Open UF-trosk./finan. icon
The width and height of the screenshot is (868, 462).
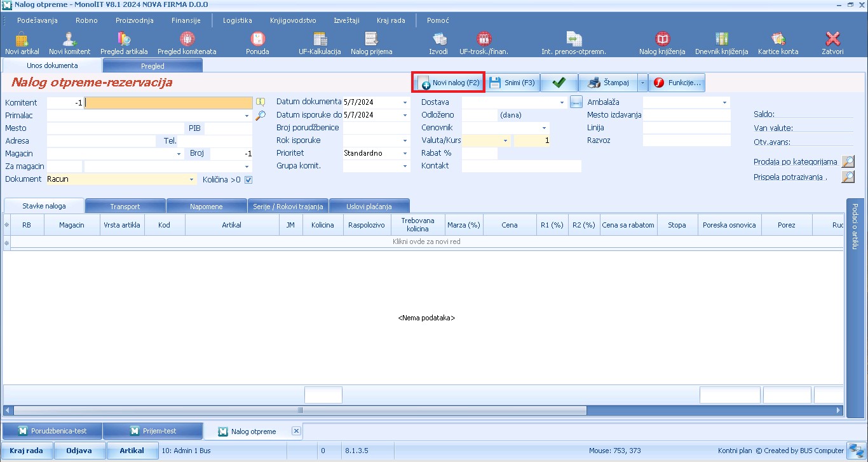[484, 44]
